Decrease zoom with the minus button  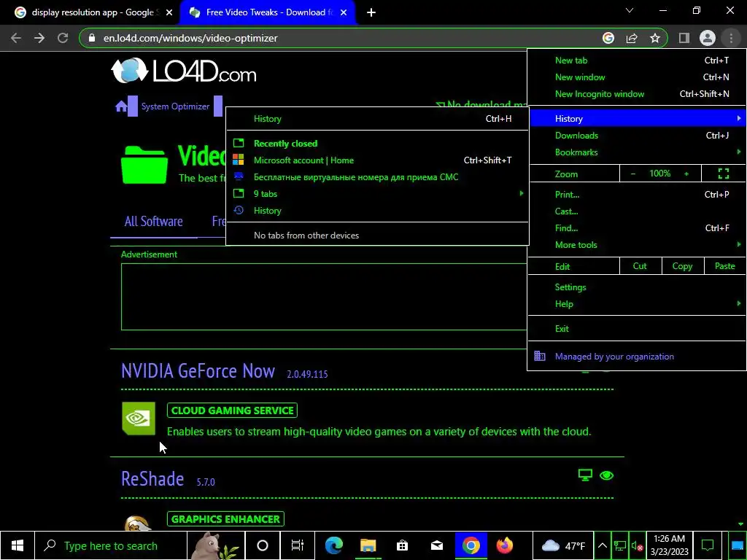point(632,174)
